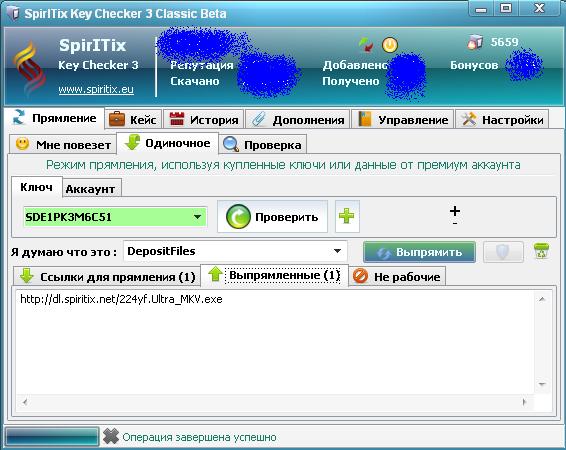Click the application icon in title bar
Image resolution: width=566 pixels, height=450 pixels.
click(13, 13)
